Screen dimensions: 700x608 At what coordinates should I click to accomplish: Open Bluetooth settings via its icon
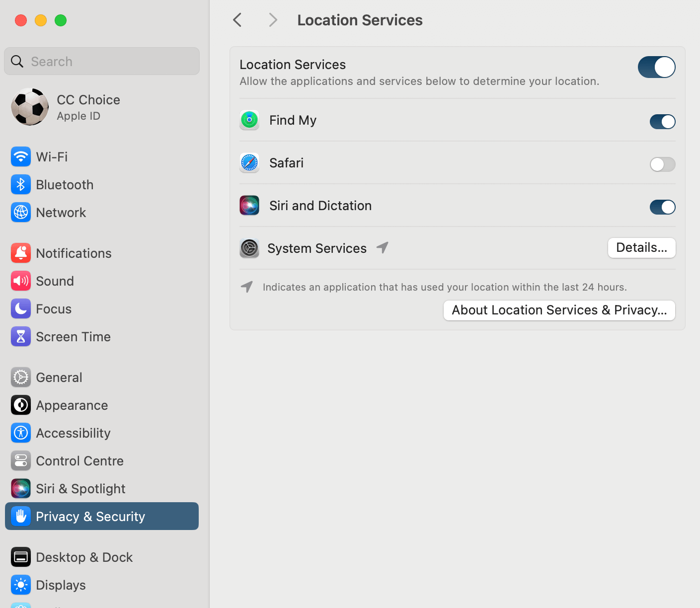[x=21, y=185]
